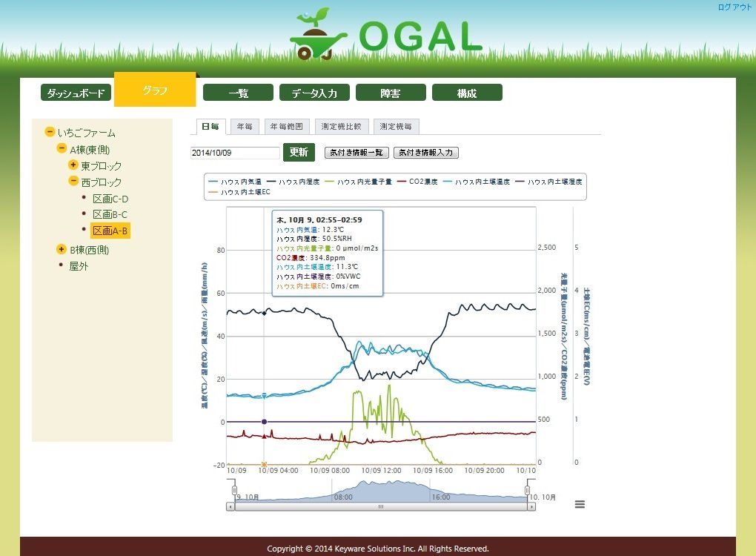Image resolution: width=756 pixels, height=556 pixels.
Task: Collapse the いちごファーム tree node
Action: [50, 133]
